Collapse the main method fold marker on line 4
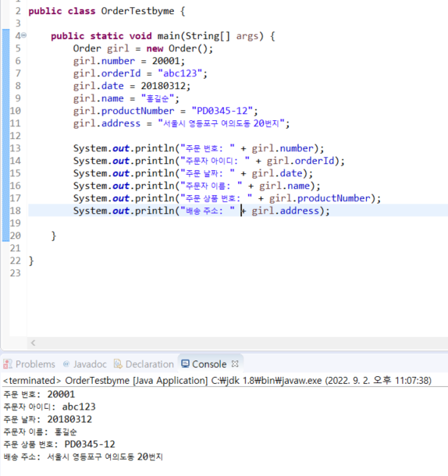448x476 pixels. 24,36
